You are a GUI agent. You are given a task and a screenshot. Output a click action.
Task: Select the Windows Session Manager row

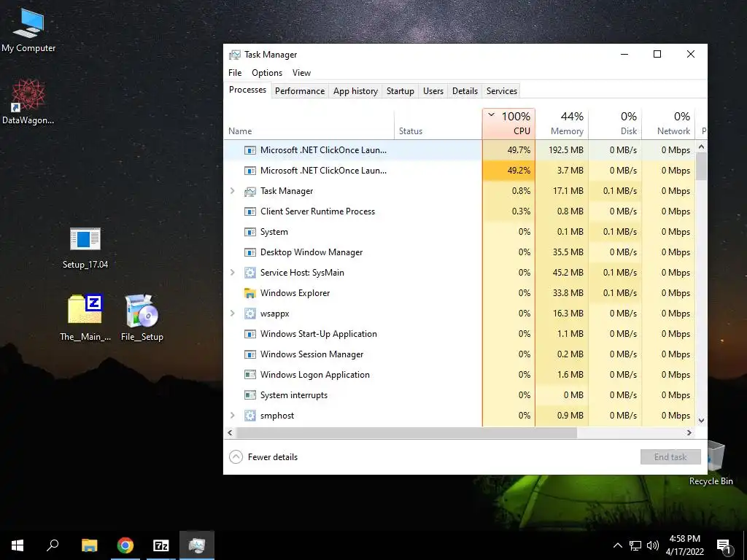[460, 354]
